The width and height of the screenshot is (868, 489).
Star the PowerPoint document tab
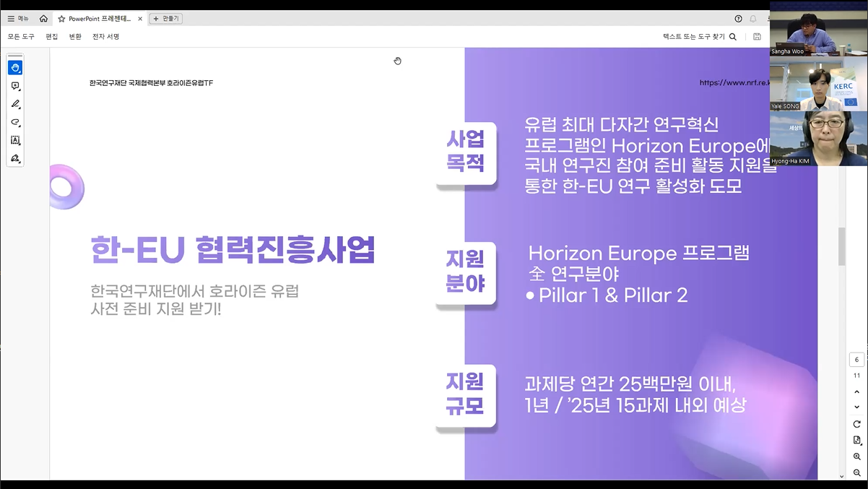point(61,19)
